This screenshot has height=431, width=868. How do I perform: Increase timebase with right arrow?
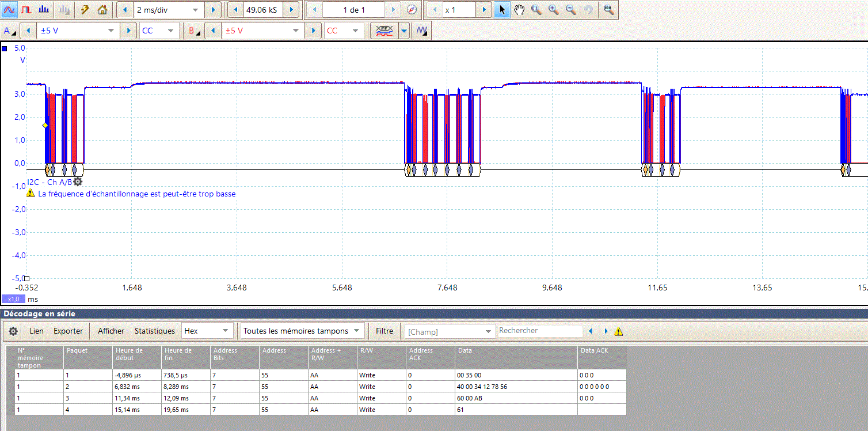tap(213, 10)
